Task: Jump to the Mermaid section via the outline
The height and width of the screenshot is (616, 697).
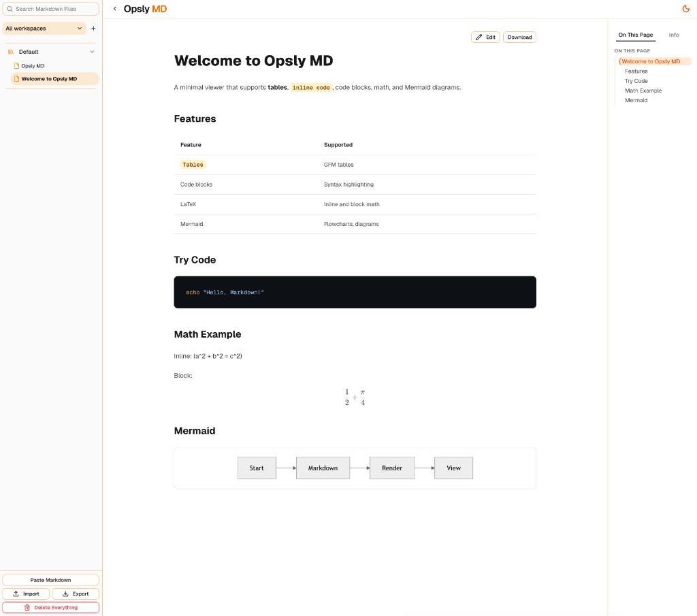Action: click(636, 100)
